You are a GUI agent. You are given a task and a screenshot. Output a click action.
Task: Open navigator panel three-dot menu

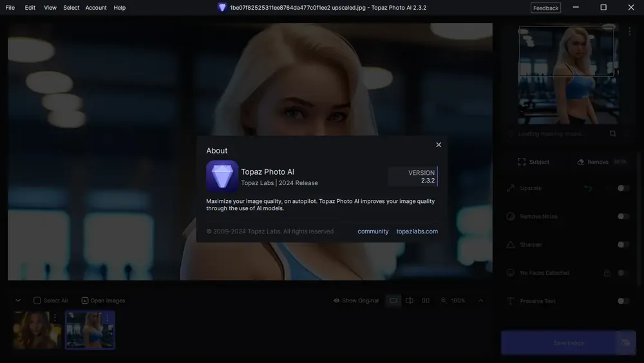629,31
